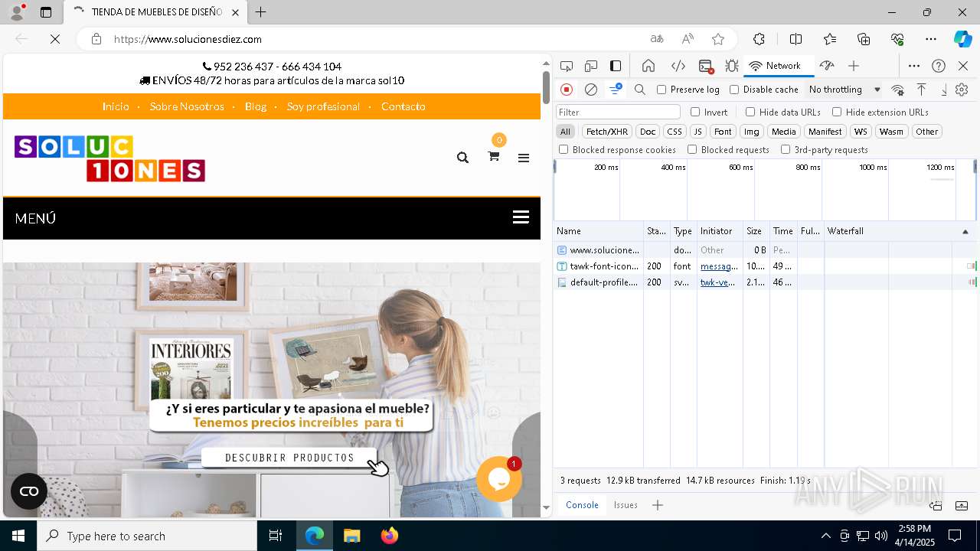Check the Invert filter checkbox
This screenshot has width=980, height=551.
click(695, 112)
